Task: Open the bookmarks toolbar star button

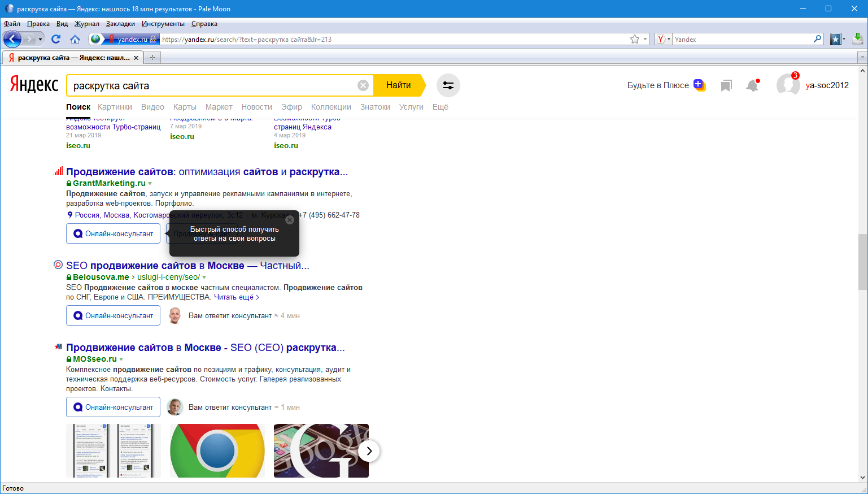Action: pos(836,39)
